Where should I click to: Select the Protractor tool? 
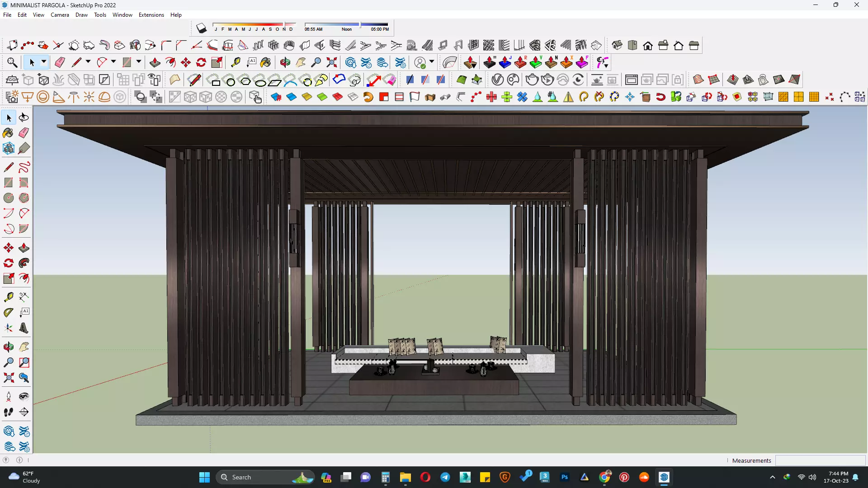(x=8, y=312)
